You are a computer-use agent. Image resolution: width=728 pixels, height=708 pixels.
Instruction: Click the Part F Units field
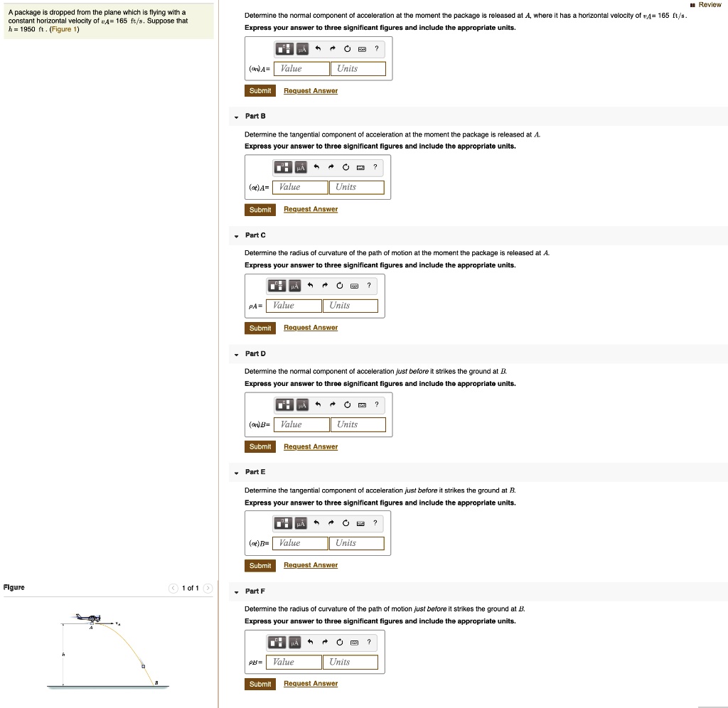(x=350, y=662)
